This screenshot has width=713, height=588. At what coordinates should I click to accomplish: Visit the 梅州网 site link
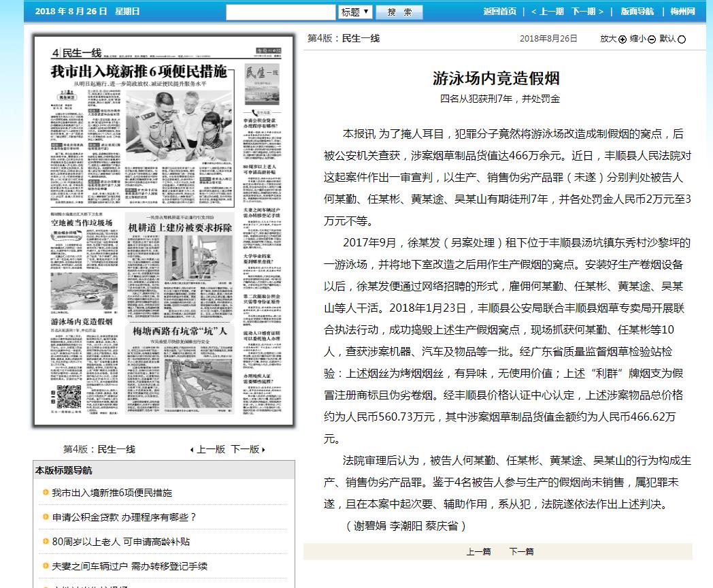682,12
